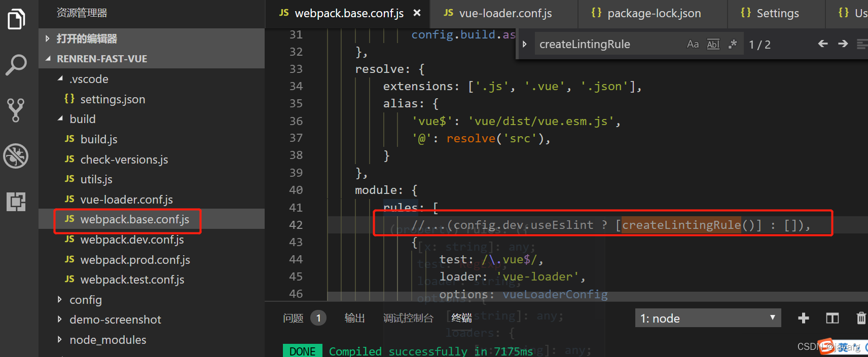
Task: Open the Explorer view in activity bar
Action: 16,19
